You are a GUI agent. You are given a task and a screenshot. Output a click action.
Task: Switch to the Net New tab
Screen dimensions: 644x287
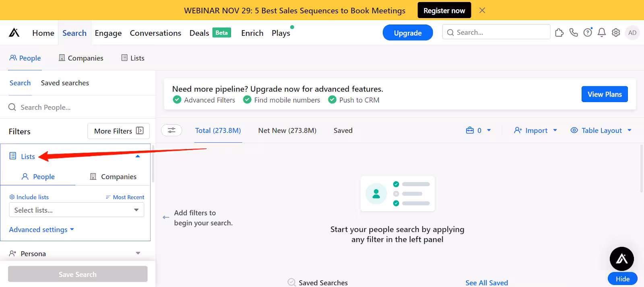(287, 130)
